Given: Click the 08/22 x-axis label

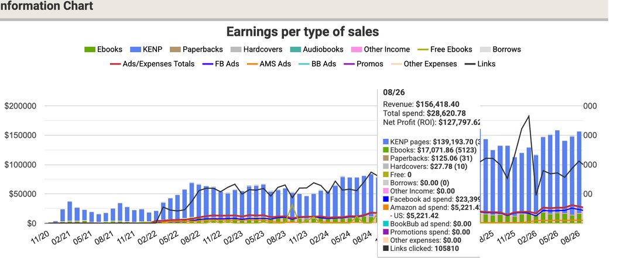Looking at the screenshot, I should coord(191,236).
